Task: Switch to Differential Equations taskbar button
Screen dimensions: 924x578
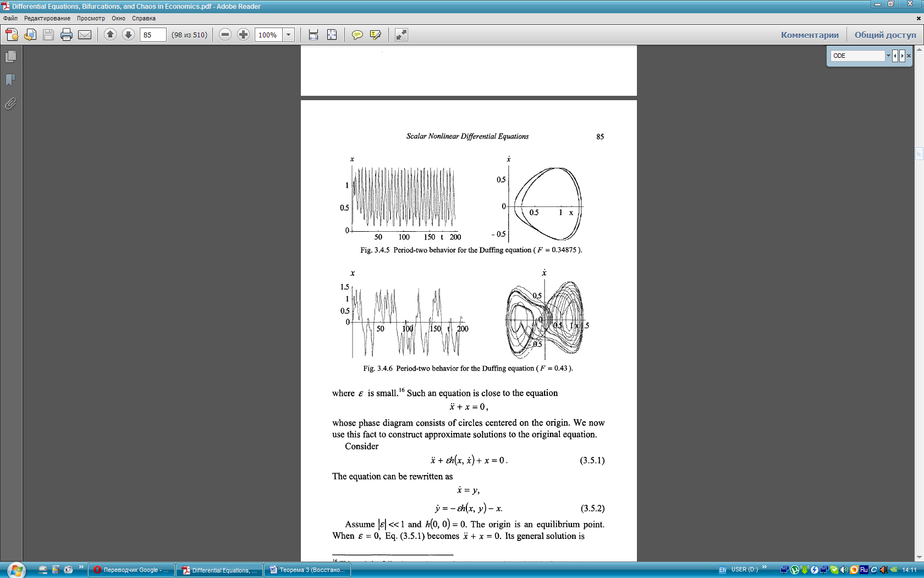Action: click(220, 570)
